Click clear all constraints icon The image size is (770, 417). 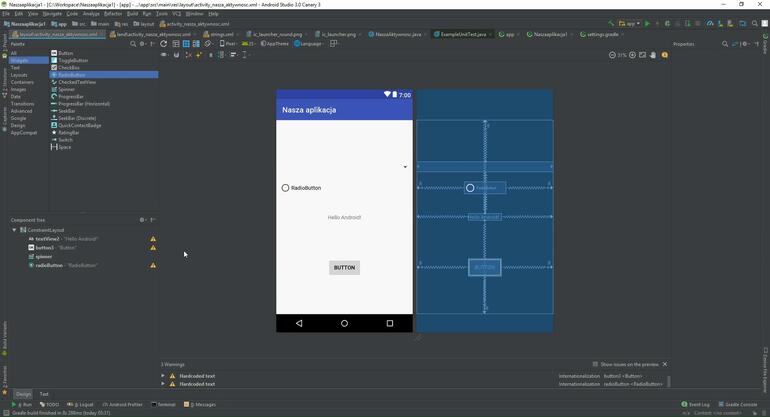pos(189,55)
